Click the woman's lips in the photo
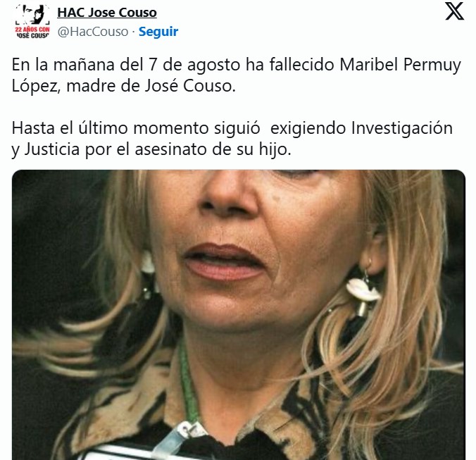 point(224,262)
